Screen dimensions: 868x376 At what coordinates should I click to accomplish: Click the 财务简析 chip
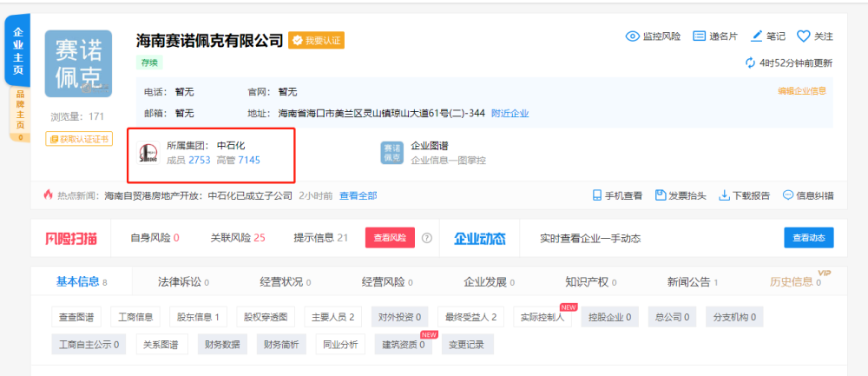281,345
